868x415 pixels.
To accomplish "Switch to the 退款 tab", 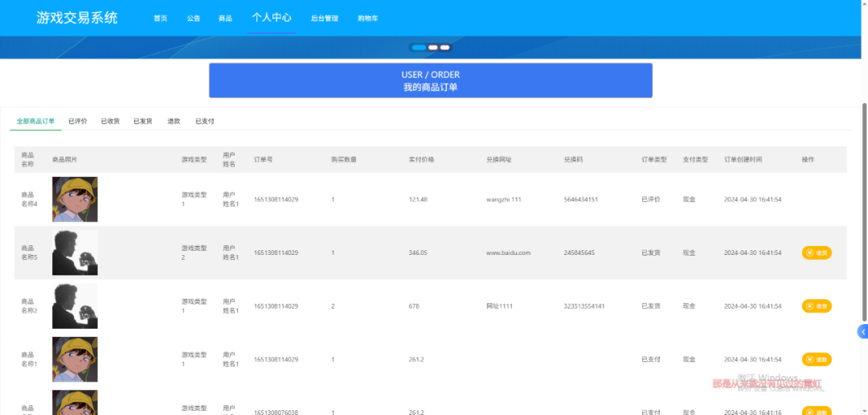I will [174, 121].
